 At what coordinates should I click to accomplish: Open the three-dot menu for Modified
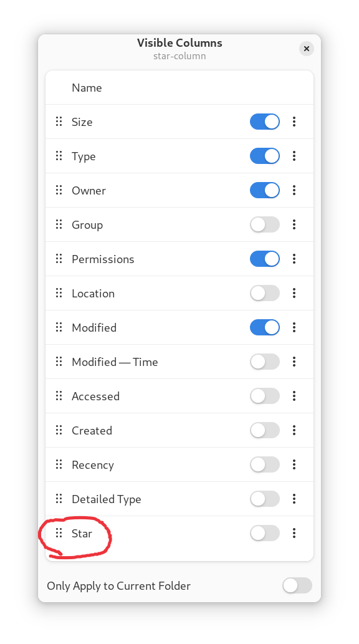[294, 327]
